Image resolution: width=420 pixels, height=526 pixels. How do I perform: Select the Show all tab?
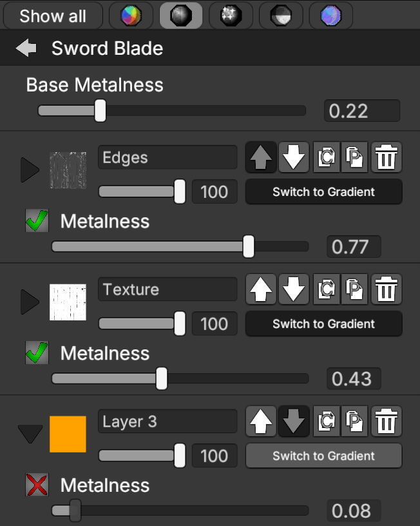coord(53,16)
